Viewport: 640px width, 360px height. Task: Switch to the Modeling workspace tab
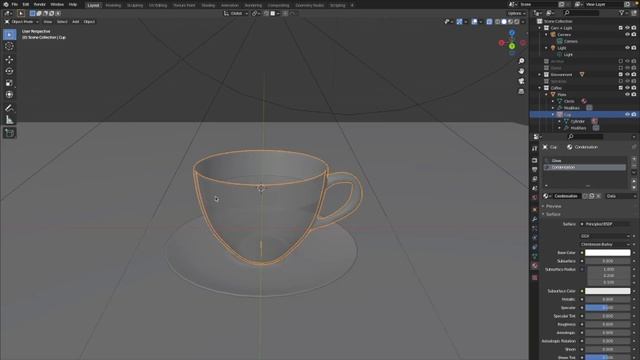click(x=113, y=5)
